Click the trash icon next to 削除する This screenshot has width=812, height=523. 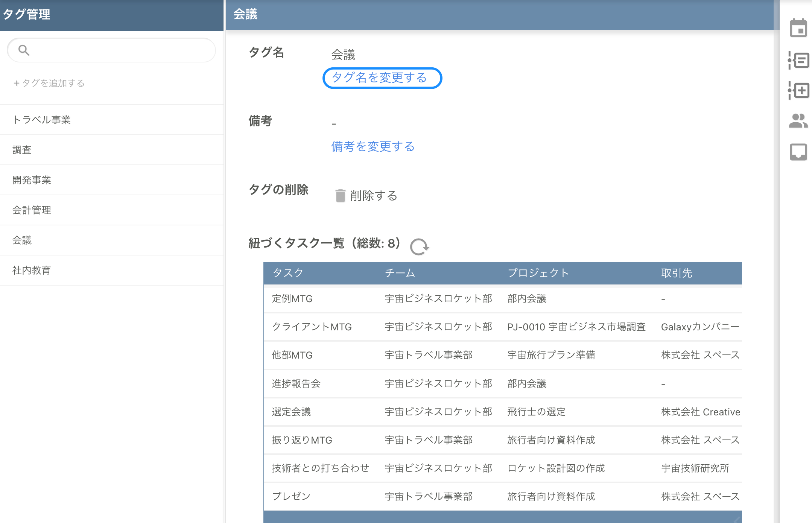[x=340, y=195]
